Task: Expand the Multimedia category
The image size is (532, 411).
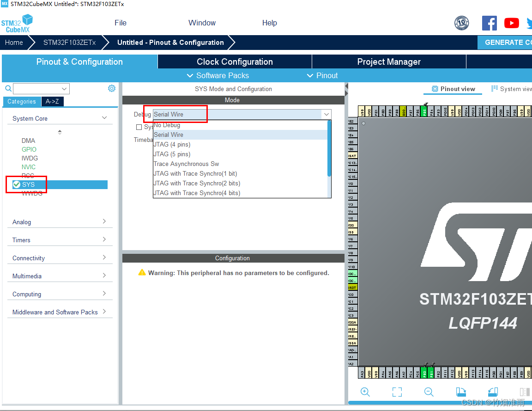Action: tap(104, 276)
